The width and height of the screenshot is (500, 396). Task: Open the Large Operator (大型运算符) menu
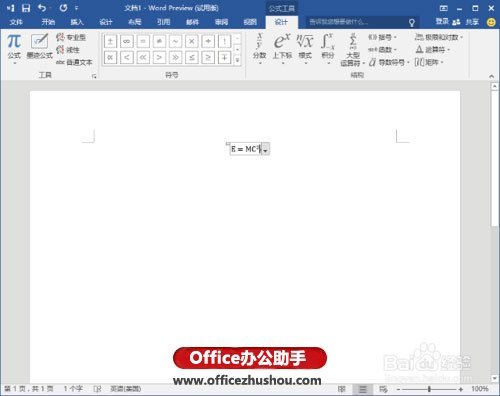coord(352,49)
